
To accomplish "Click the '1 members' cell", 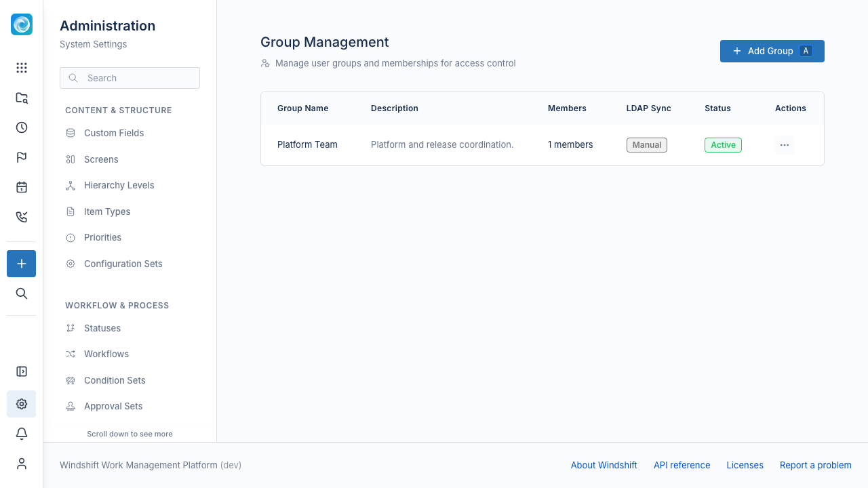I will click(570, 144).
